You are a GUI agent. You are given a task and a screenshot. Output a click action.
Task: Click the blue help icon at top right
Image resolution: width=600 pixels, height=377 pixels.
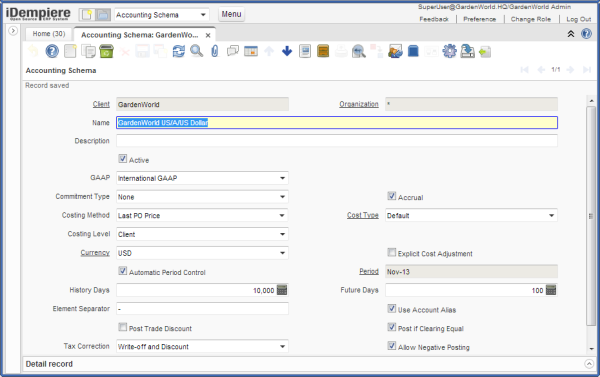(x=586, y=34)
